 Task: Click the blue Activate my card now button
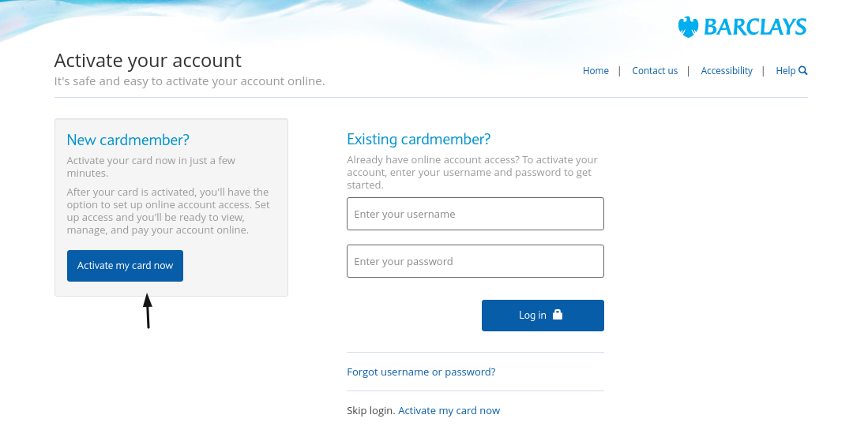[x=125, y=266]
